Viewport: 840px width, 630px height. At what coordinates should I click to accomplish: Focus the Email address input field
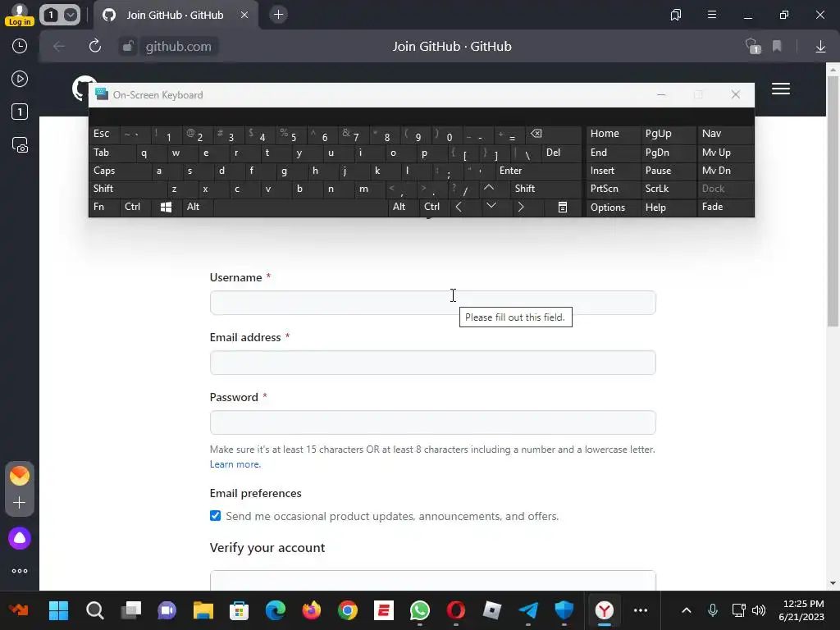pos(433,363)
